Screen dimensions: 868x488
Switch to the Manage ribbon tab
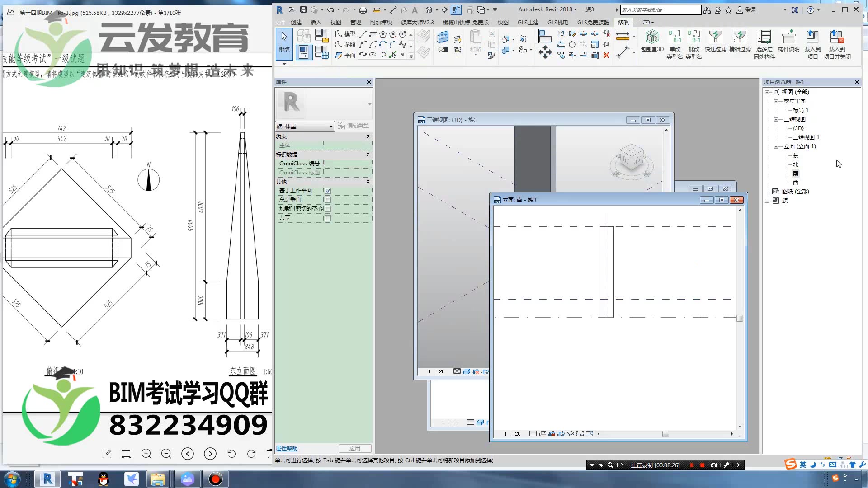[x=355, y=22]
